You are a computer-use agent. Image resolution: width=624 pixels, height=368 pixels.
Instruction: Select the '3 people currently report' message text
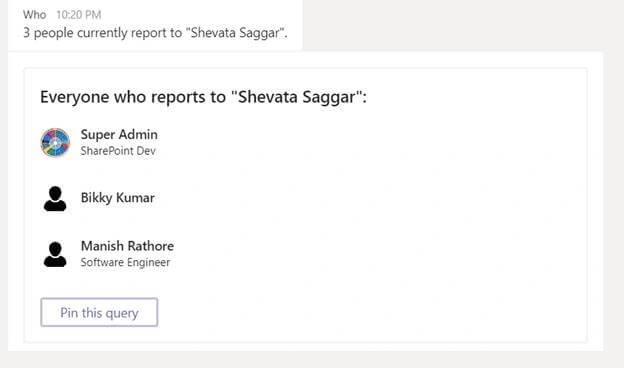155,33
